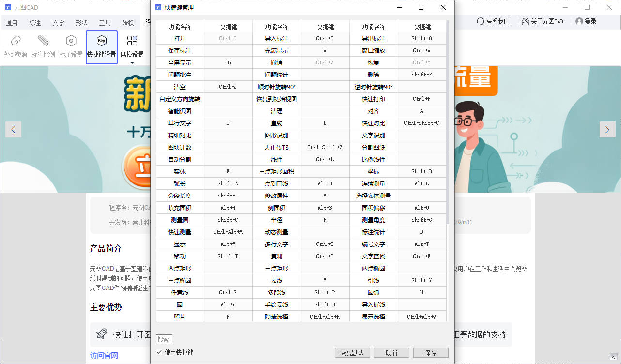Click the 登录 user avatar
Viewport: 621px width, 364px height.
pos(579,21)
